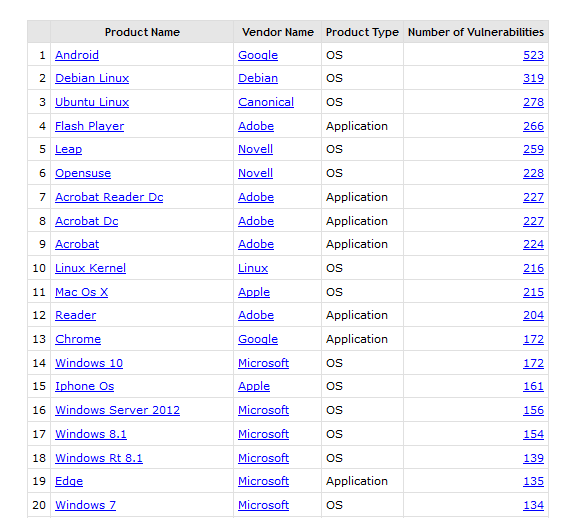575x518 pixels.
Task: Open the Debian Linux product link
Action: (92, 78)
